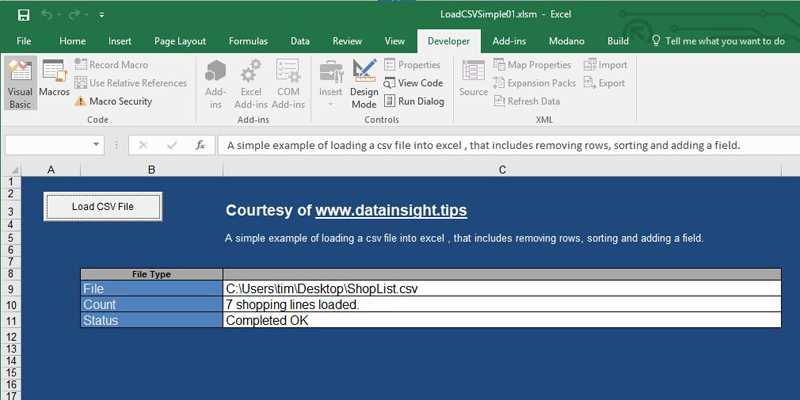The width and height of the screenshot is (800, 400).
Task: Switch to the Review tab
Action: [347, 41]
